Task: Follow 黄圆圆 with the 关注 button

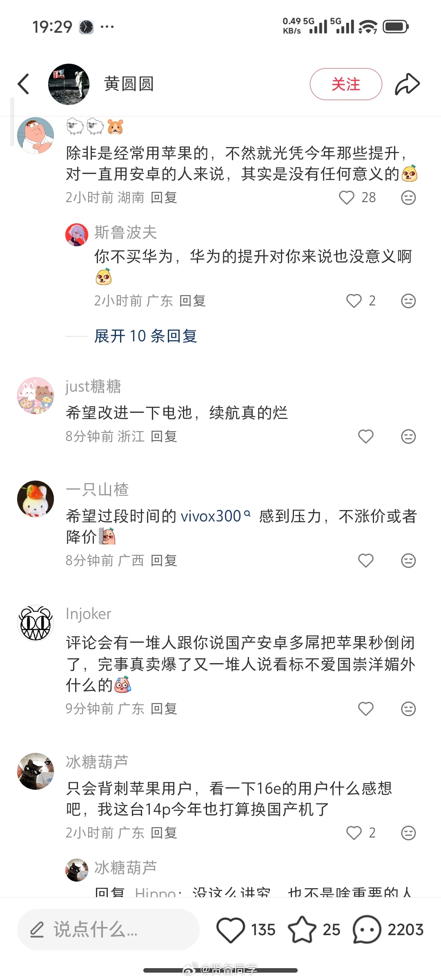Action: click(346, 84)
